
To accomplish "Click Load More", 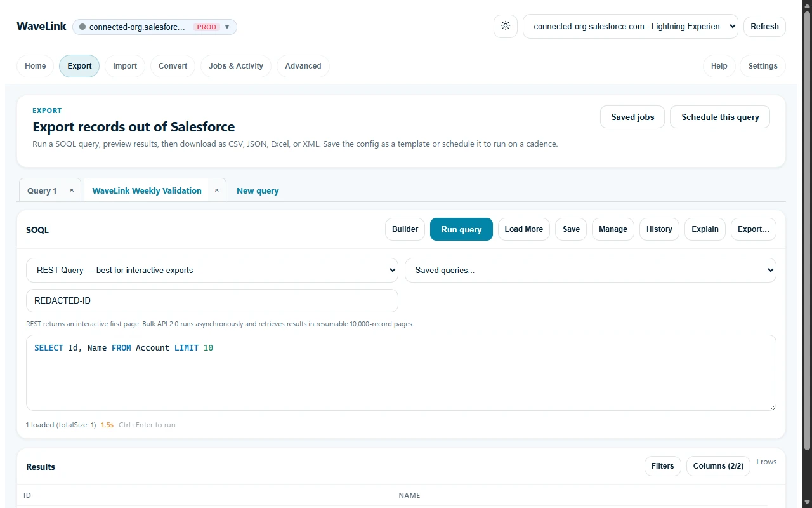I will (x=524, y=229).
